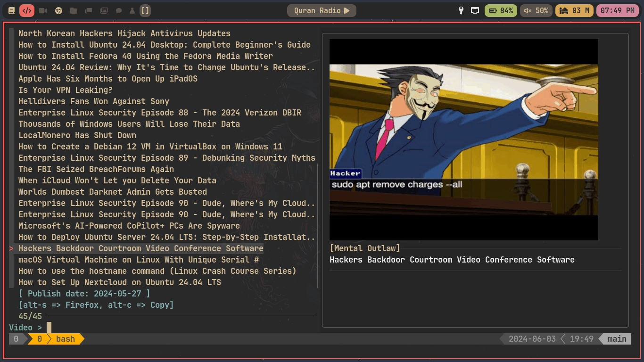
Task: Select the red code workspace icon
Action: coord(27,10)
